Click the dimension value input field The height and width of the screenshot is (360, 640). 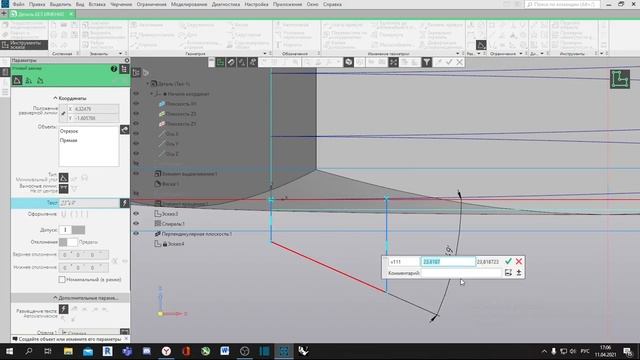448,262
